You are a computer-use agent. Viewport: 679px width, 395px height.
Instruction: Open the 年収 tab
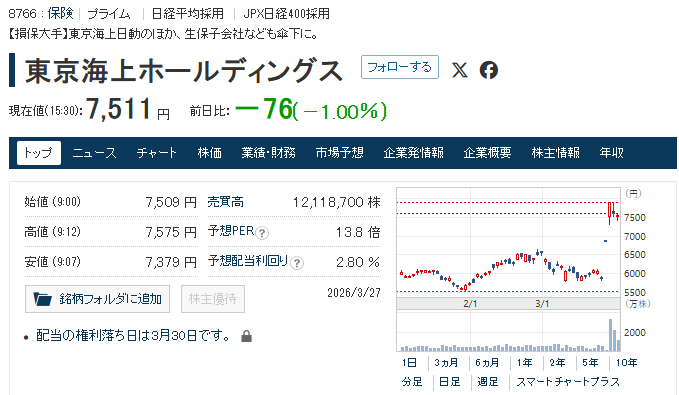click(x=611, y=153)
